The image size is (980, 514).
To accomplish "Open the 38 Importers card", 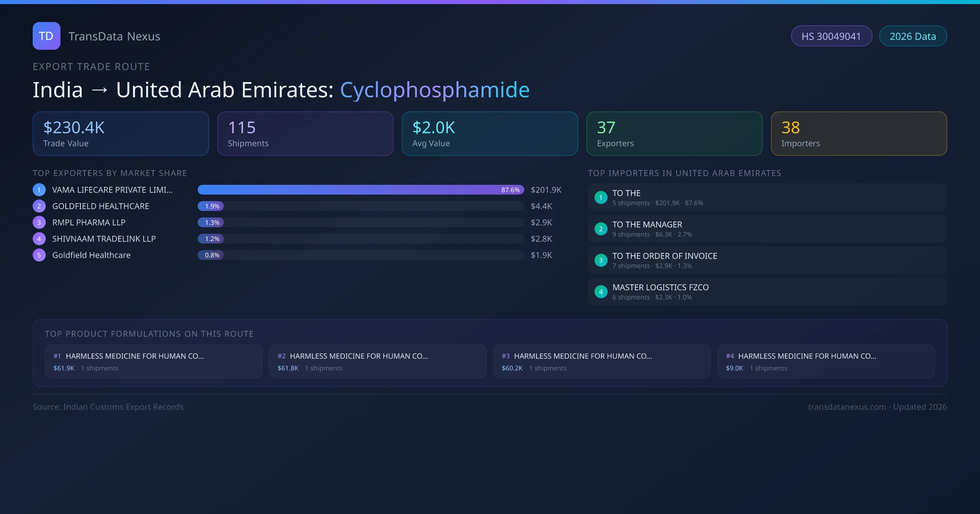I will coord(859,134).
